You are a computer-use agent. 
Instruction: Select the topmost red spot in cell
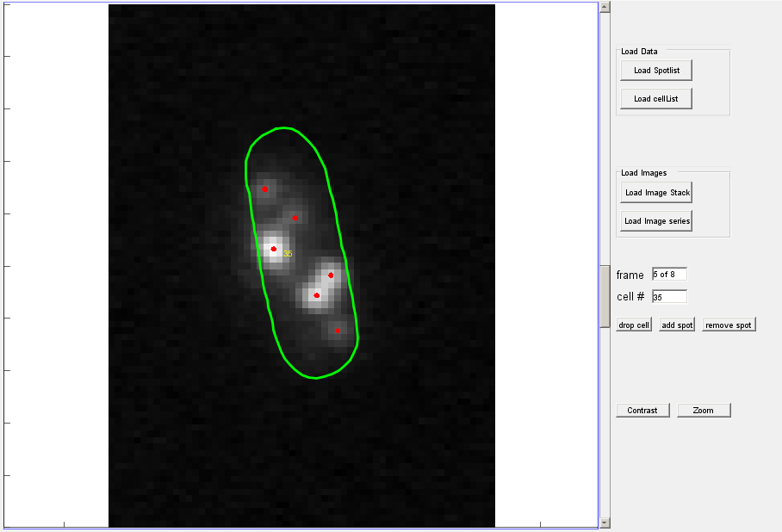pos(264,189)
